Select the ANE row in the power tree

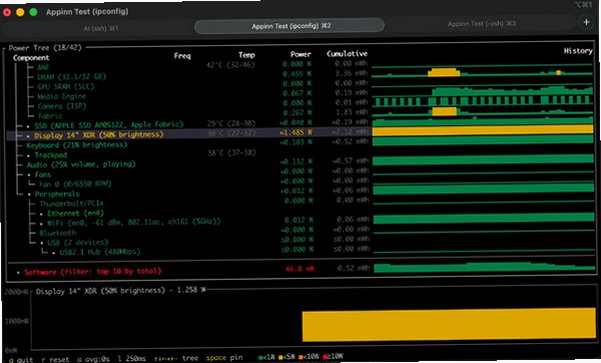pyautogui.click(x=43, y=67)
